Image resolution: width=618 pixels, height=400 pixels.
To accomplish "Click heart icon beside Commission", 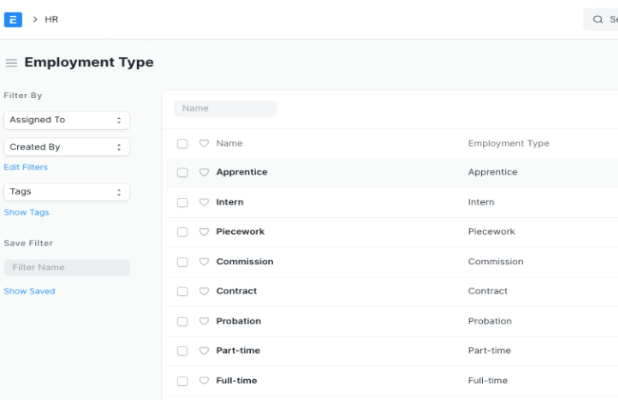I will [204, 262].
